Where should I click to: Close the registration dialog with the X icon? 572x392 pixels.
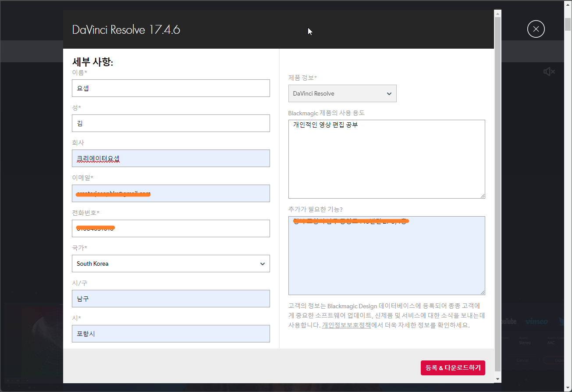(536, 29)
